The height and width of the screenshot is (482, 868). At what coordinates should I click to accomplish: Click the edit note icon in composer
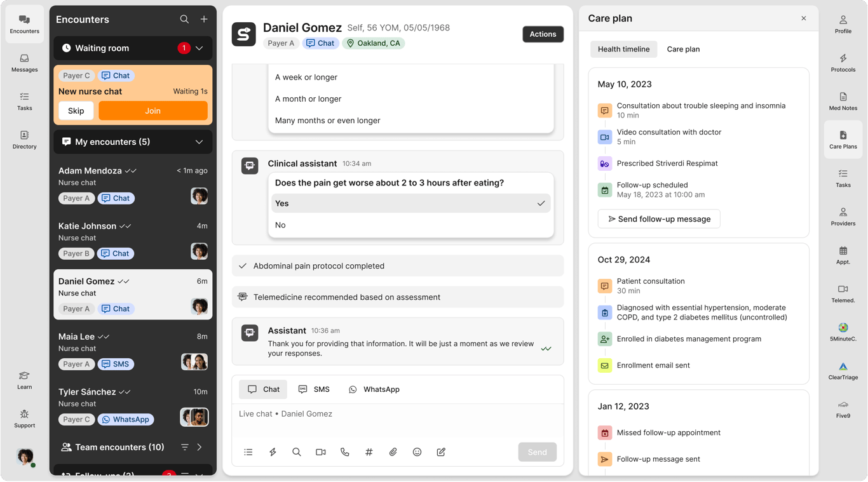441,452
